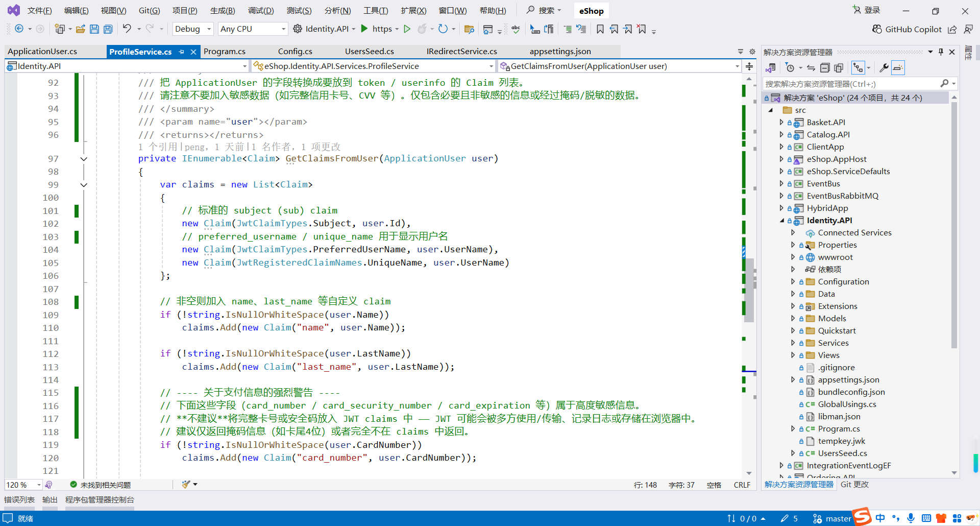Open the Git 更改 panel
This screenshot has height=526, width=980.
(854, 485)
